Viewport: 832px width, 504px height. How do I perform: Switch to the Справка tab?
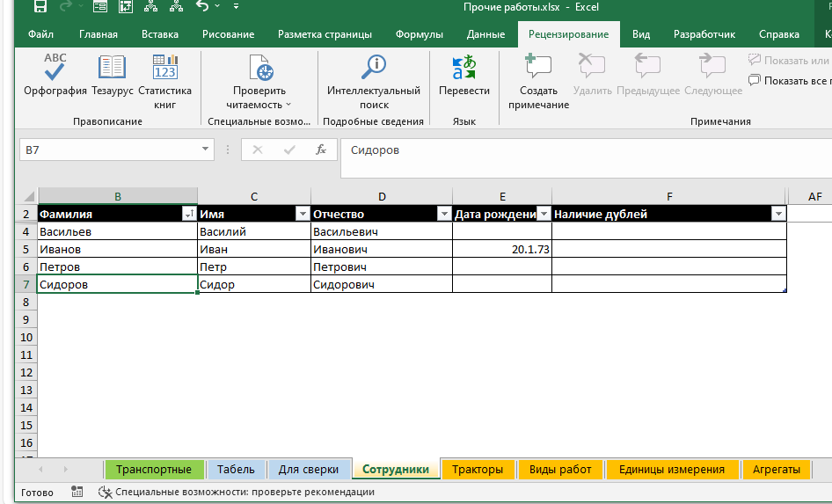779,34
